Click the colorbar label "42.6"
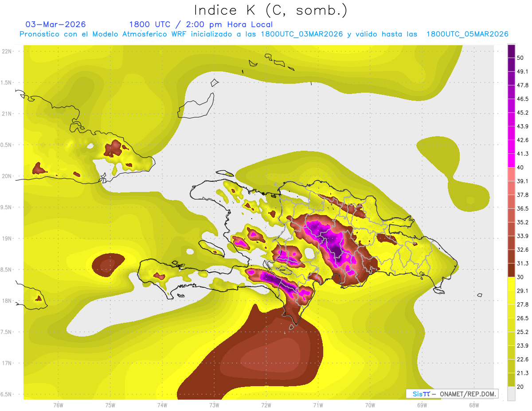 (522, 140)
